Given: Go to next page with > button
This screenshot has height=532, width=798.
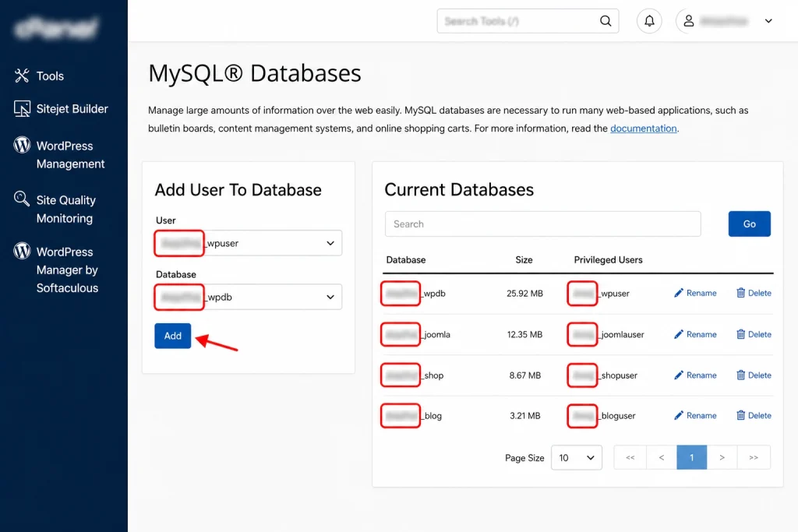Looking at the screenshot, I should pyautogui.click(x=722, y=458).
